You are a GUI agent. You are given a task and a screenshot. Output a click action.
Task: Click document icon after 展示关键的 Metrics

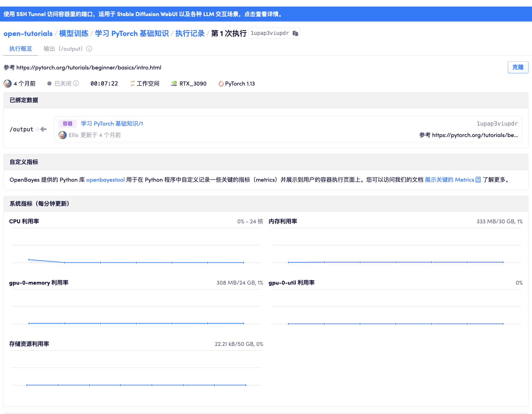point(478,180)
